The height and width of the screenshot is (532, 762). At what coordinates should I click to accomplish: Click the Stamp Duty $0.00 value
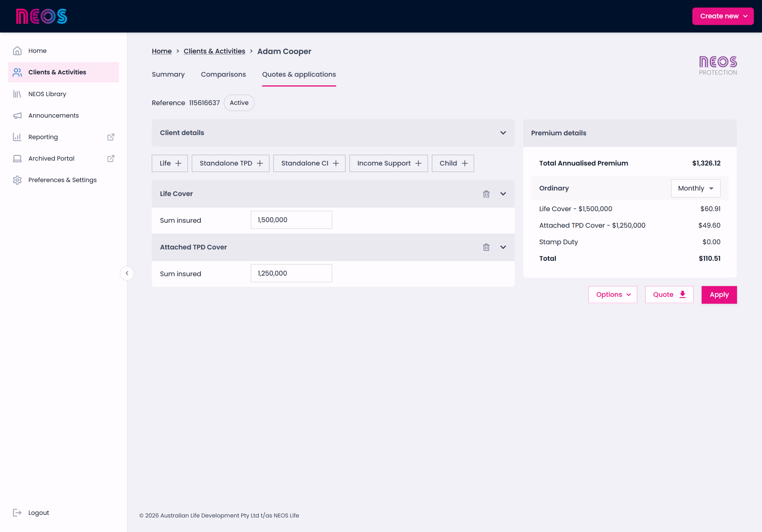pos(711,242)
